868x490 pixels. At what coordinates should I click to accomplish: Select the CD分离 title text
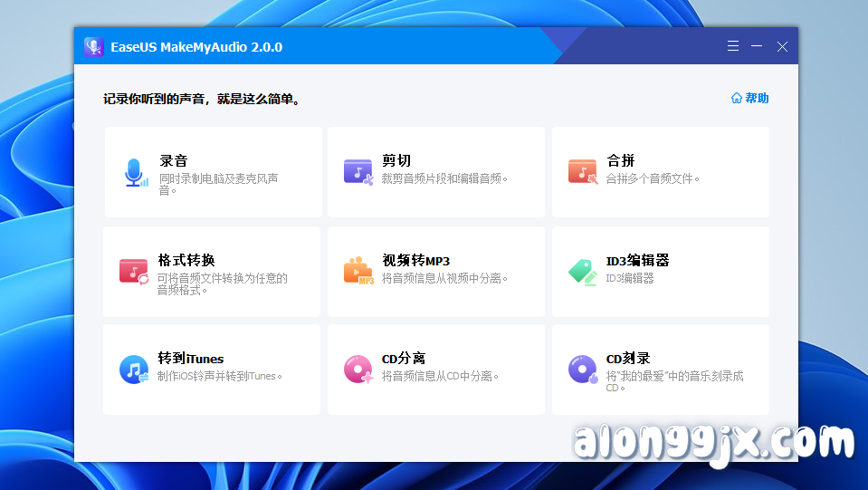pyautogui.click(x=404, y=359)
